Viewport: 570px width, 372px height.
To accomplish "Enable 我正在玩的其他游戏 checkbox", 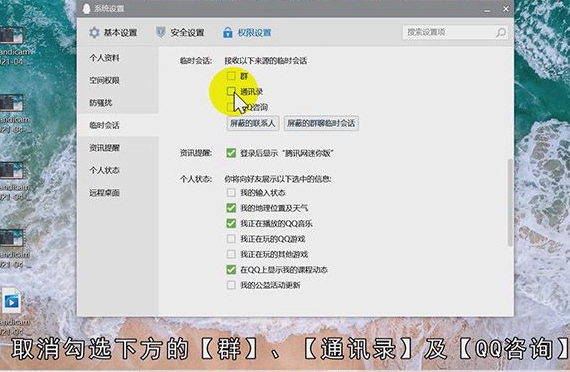I will pos(231,254).
